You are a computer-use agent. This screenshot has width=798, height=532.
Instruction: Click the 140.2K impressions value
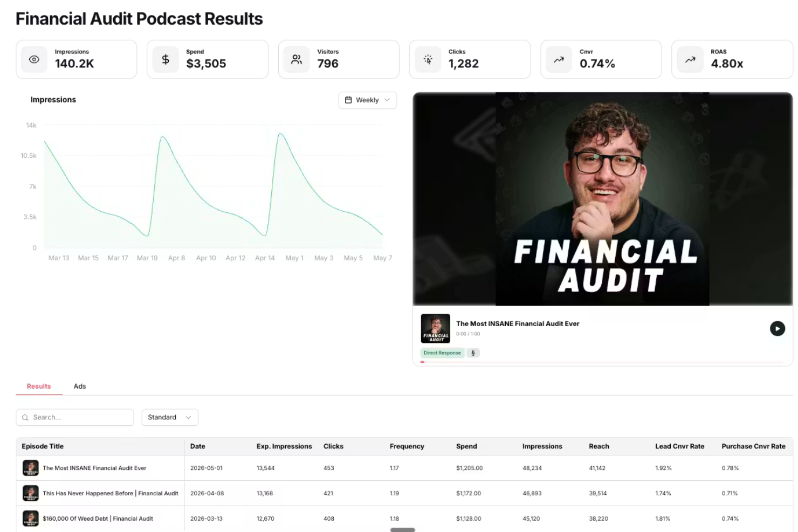[x=74, y=64]
